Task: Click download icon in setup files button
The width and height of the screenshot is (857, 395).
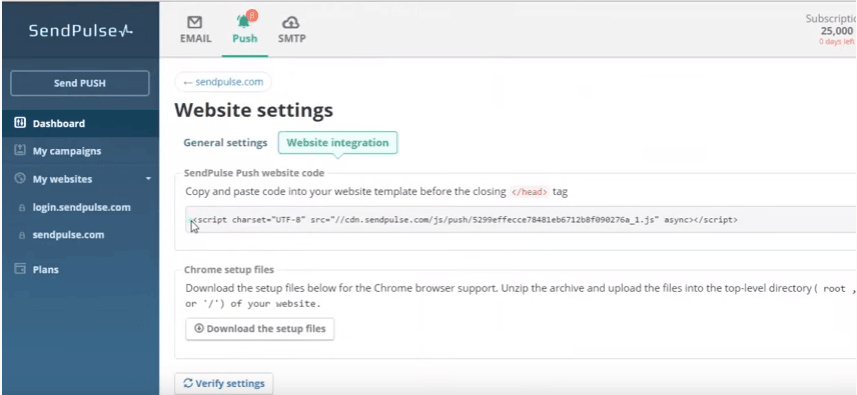Action: click(x=199, y=328)
